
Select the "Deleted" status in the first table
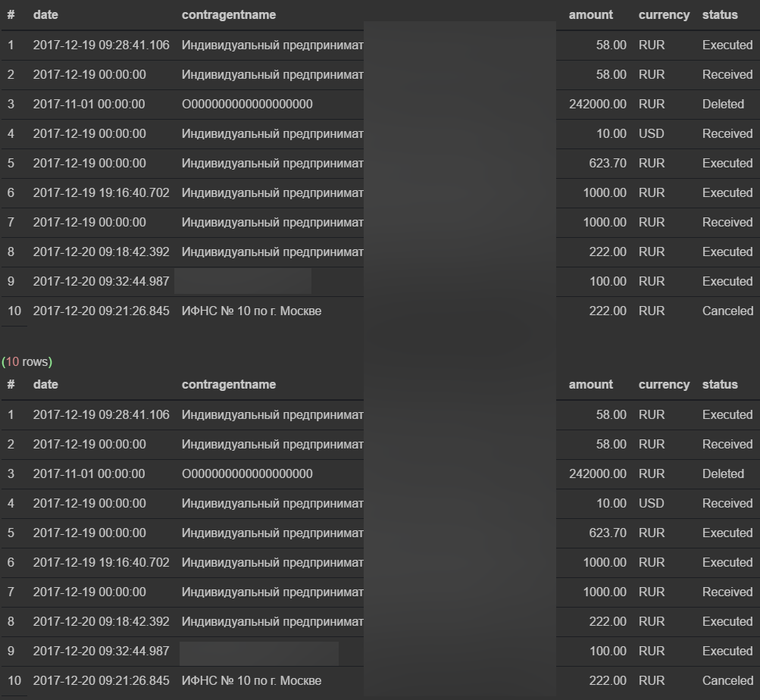click(x=723, y=105)
